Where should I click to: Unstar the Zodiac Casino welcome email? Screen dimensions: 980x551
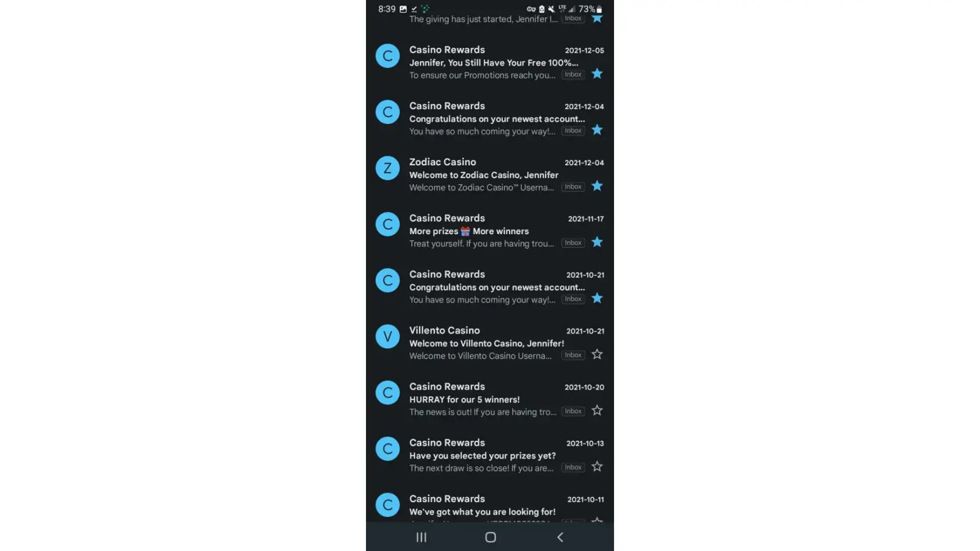click(597, 186)
